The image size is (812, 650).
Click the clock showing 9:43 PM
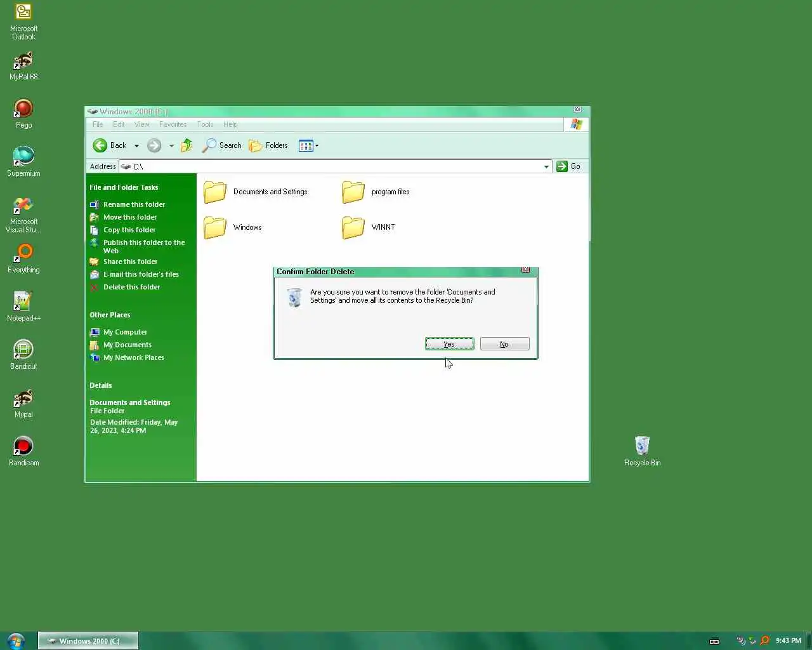click(789, 640)
